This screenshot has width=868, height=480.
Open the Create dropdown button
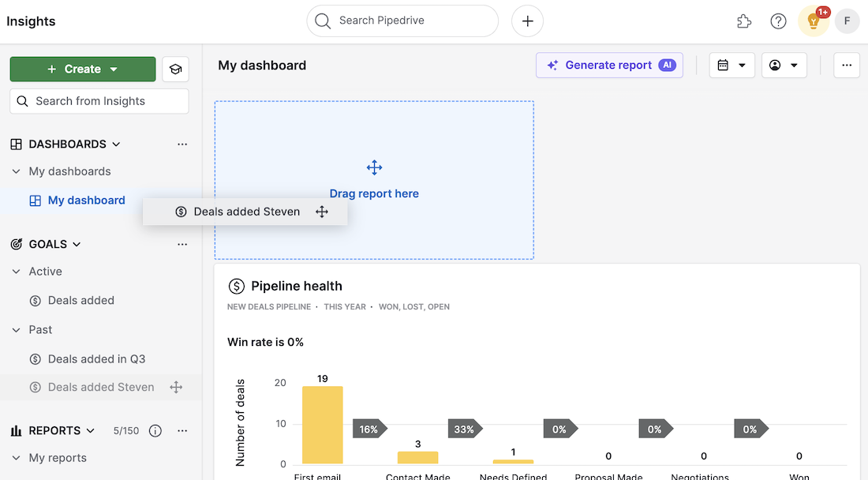[83, 69]
